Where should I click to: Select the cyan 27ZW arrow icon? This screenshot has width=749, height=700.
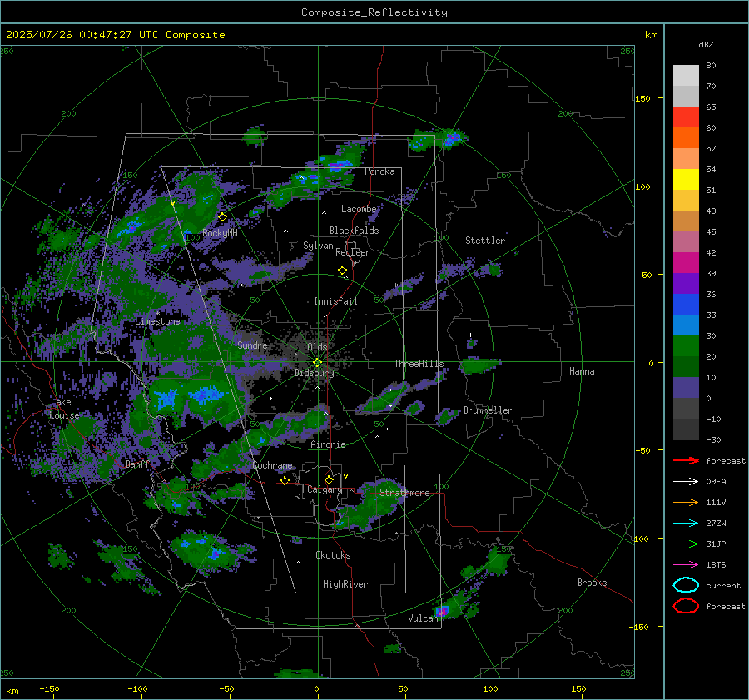[x=686, y=524]
